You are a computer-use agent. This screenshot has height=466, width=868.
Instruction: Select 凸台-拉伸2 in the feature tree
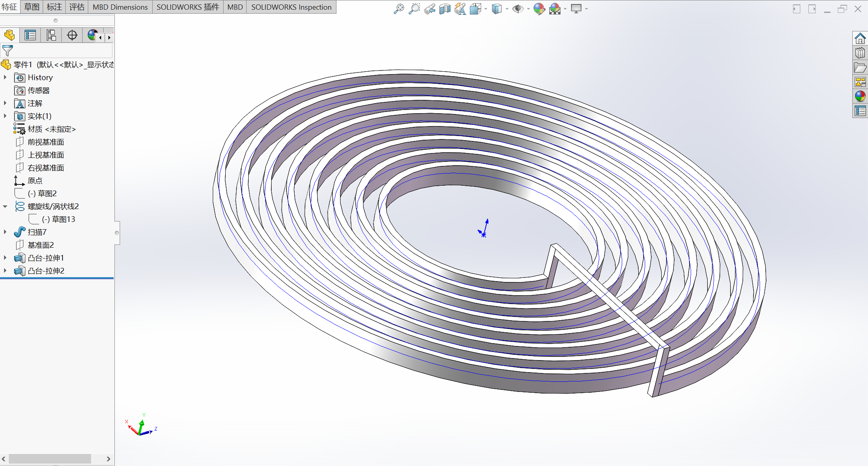46,271
